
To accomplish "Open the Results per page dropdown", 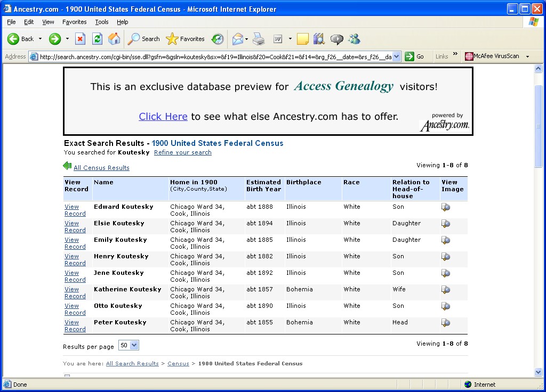I will (129, 345).
